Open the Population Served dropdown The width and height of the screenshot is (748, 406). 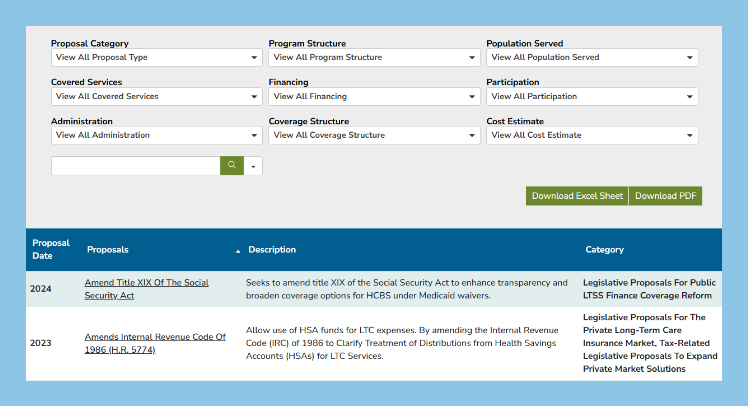[x=592, y=58]
